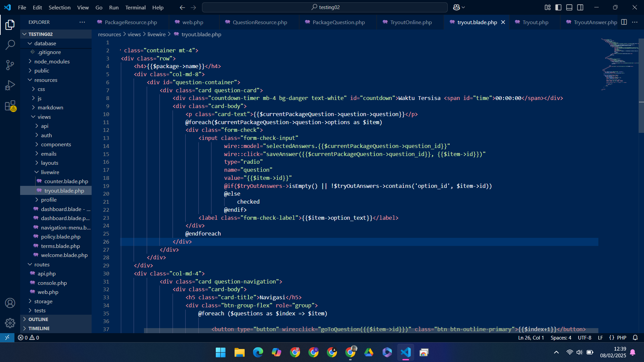Toggle the secondary side bar layout button
644x362 pixels.
point(580,7)
